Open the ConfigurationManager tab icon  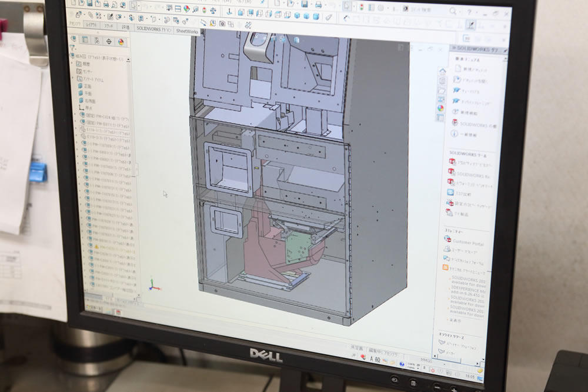click(97, 41)
